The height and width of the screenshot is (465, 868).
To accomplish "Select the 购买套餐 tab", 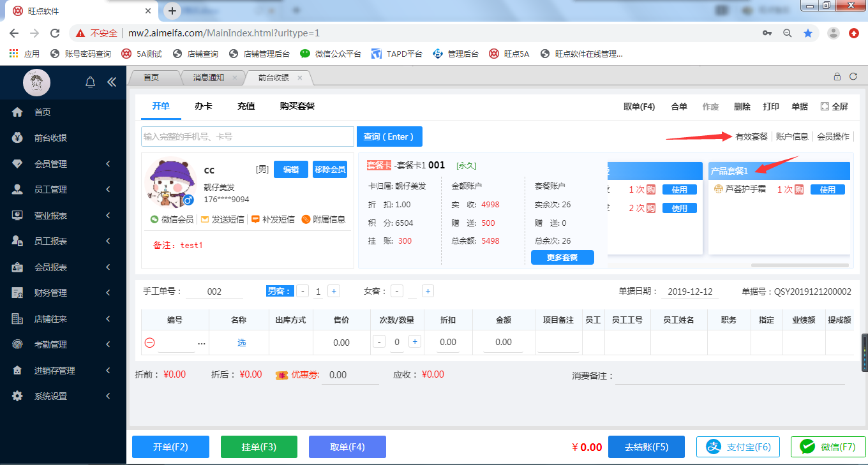I will click(297, 107).
